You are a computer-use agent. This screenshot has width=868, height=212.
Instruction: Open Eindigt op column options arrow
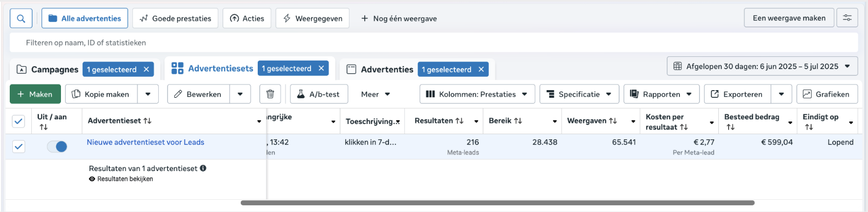click(x=851, y=123)
